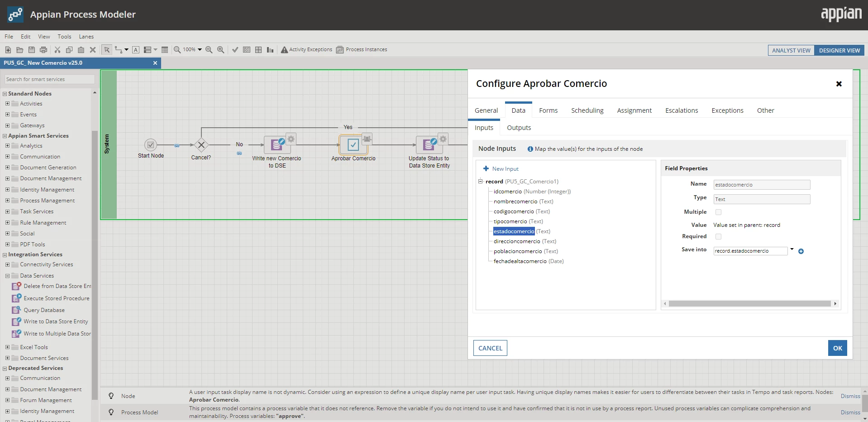
Task: Click the CANCEL button
Action: pos(490,348)
